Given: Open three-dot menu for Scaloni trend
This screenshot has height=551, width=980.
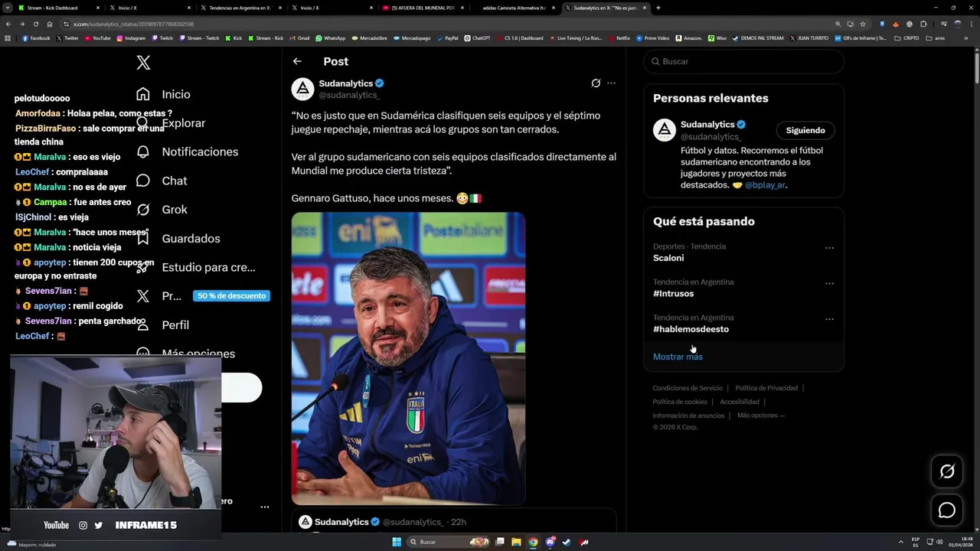Looking at the screenshot, I should point(829,248).
